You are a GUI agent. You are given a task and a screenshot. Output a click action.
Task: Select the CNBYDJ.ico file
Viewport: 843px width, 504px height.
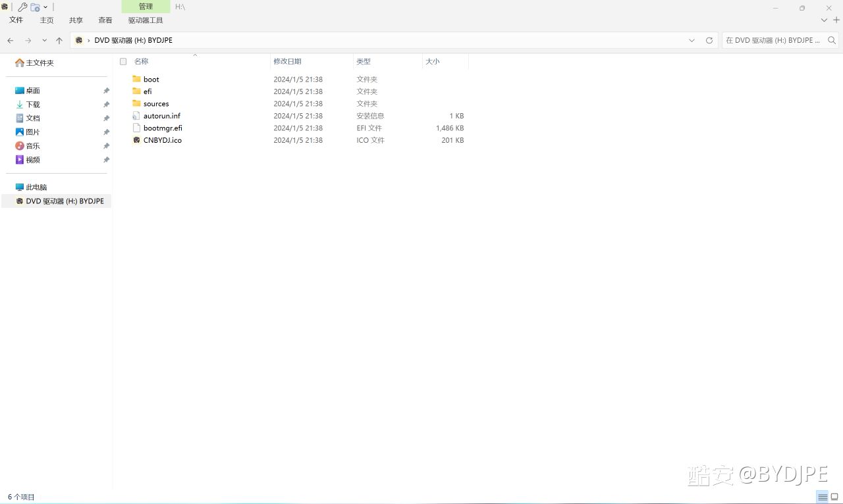tap(162, 140)
